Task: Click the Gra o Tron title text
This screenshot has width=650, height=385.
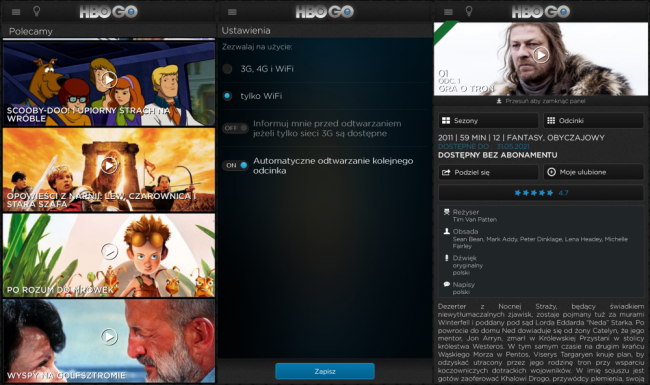Action: tap(466, 89)
